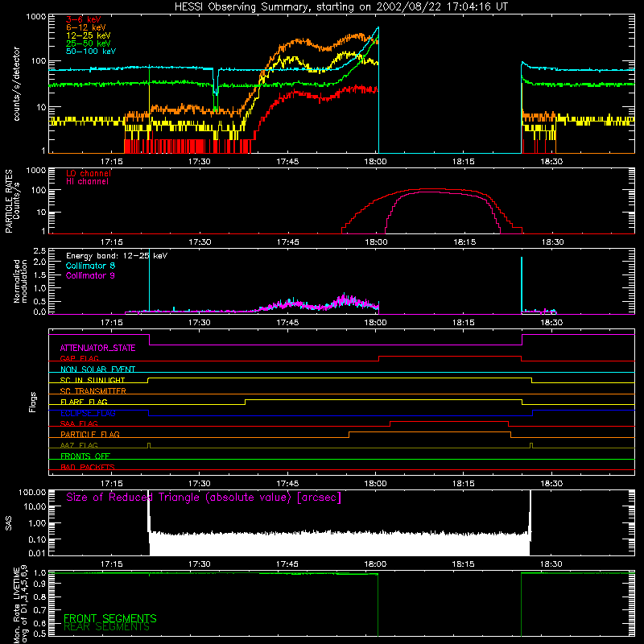
Task: Click the 17:30 tick under the counts panel
Action: click(200, 162)
